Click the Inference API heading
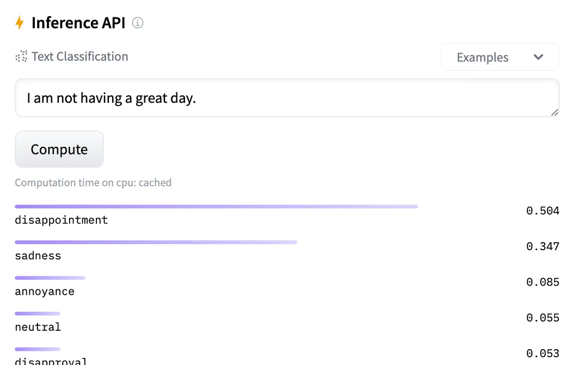Screen dimensions: 588x365 78,23
